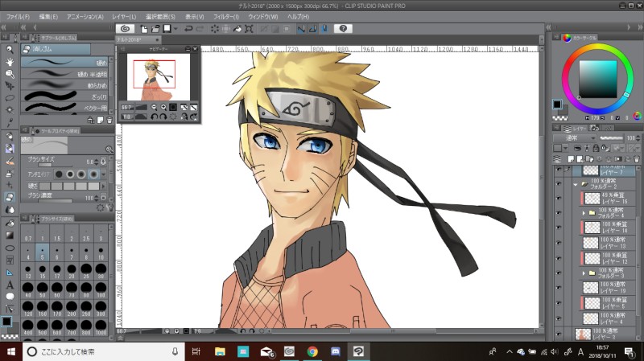Click the Save icon in command bar
The image size is (644, 361).
point(167,29)
